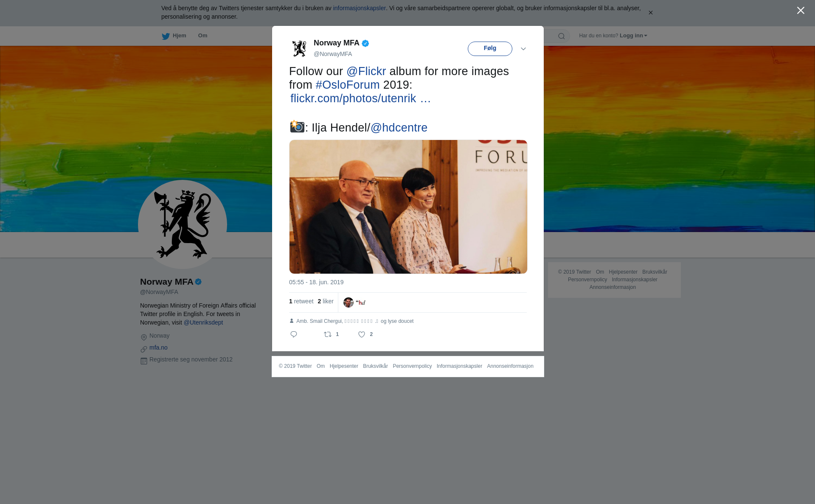Open the liker's profile avatar
815x504 pixels.
coord(348,302)
